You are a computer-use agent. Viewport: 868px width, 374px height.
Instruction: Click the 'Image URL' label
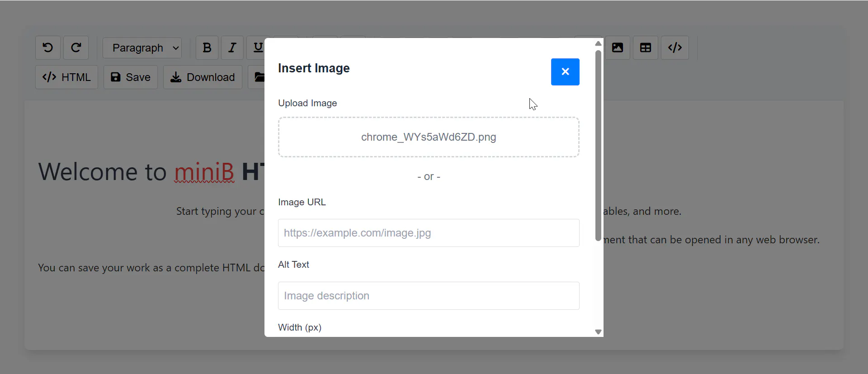(302, 202)
